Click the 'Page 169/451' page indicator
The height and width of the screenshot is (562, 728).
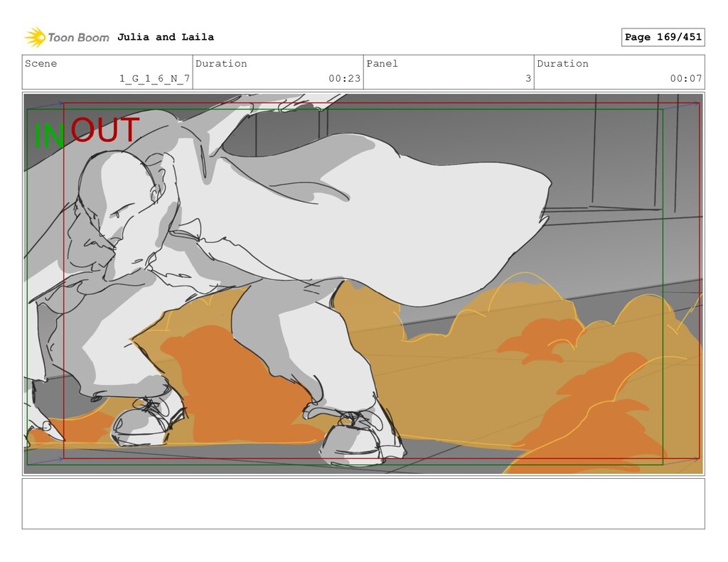tap(663, 37)
